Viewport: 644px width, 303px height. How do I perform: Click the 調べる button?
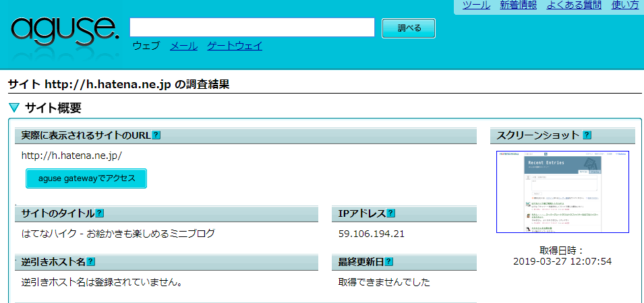pyautogui.click(x=409, y=28)
